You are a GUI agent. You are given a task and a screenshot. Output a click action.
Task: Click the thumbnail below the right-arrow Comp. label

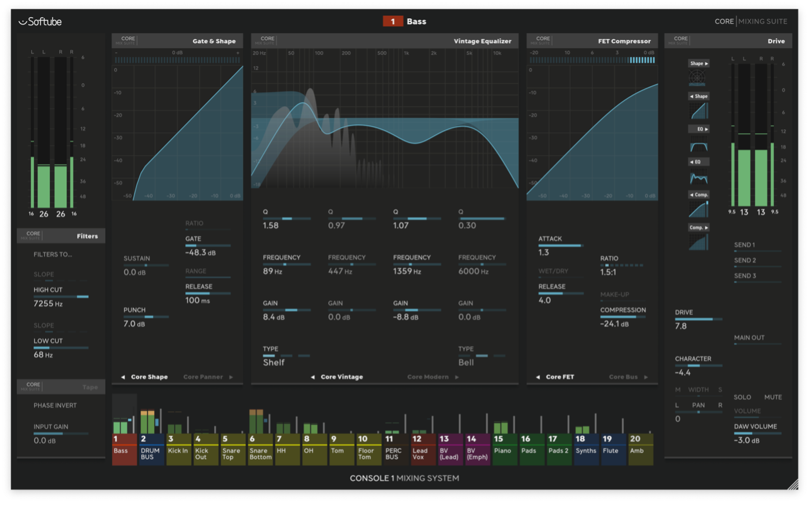tap(698, 242)
